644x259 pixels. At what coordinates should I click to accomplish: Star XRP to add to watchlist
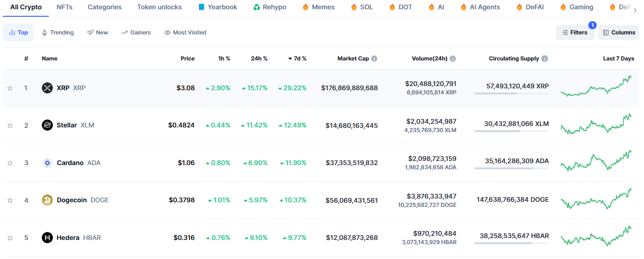10,88
